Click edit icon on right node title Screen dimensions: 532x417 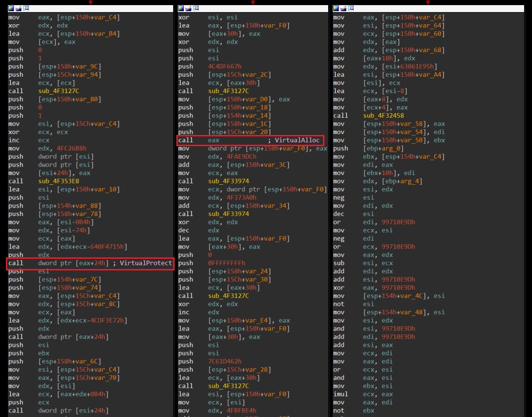tap(343, 8)
